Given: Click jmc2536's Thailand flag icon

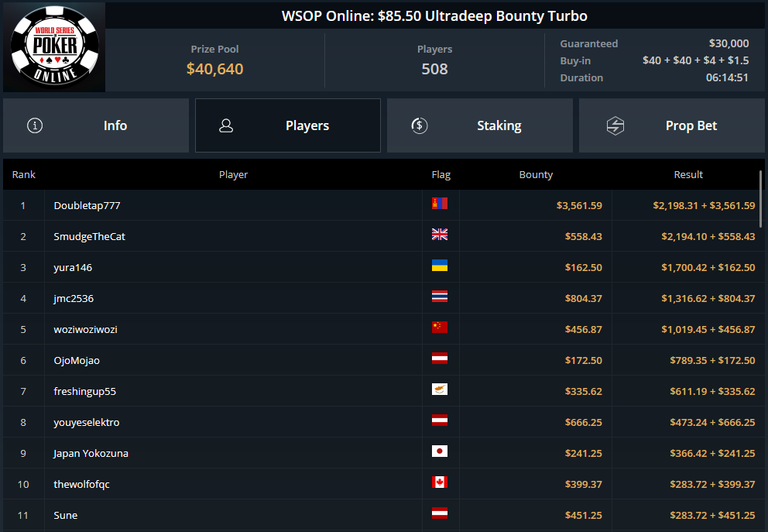Looking at the screenshot, I should tap(439, 297).
